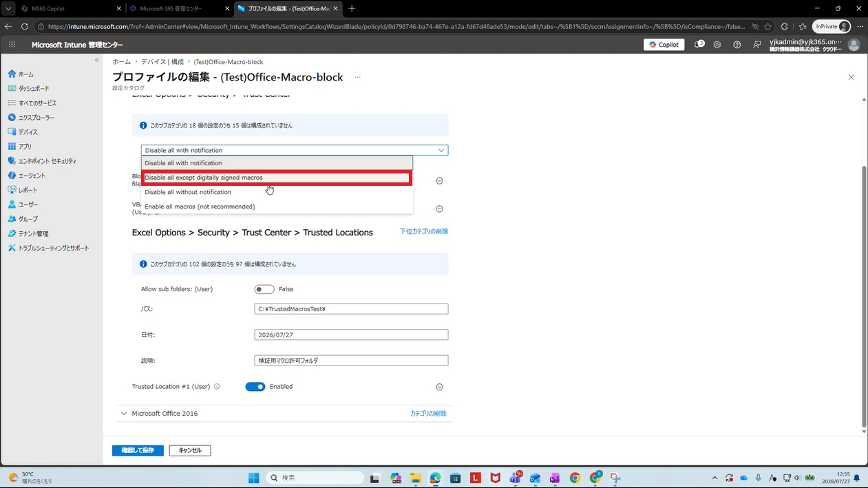Image resolution: width=868 pixels, height=488 pixels.
Task: Open the portal settings gear icon
Action: 717,45
